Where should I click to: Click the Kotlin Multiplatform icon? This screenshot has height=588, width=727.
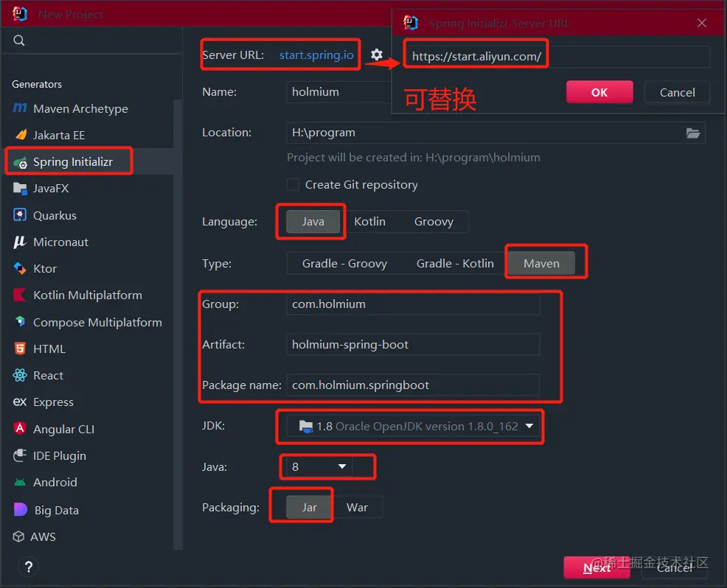click(x=20, y=295)
